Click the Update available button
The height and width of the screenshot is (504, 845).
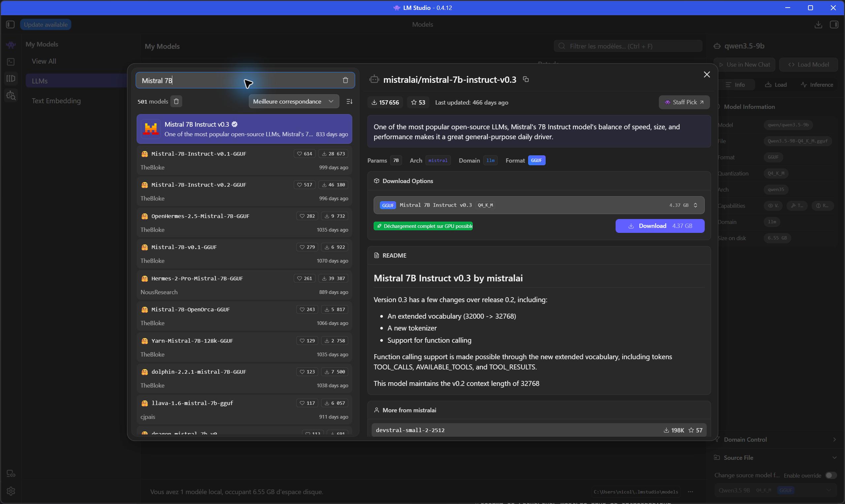pos(46,24)
